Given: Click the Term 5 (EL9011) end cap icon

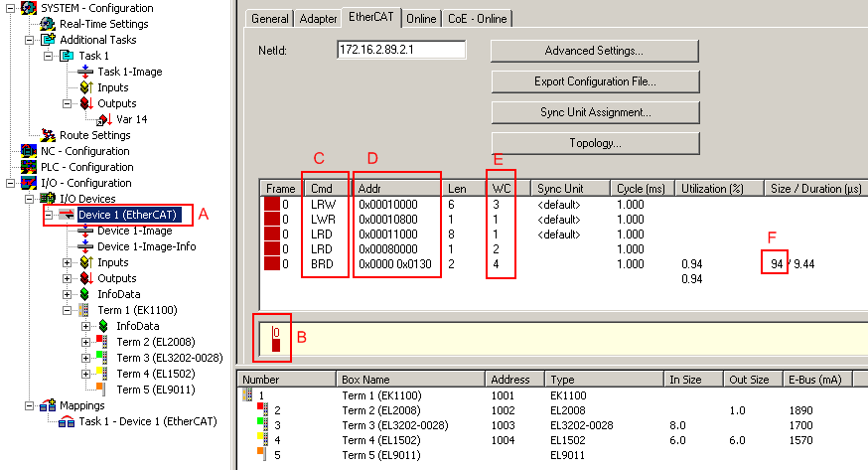Looking at the screenshot, I should click(101, 390).
